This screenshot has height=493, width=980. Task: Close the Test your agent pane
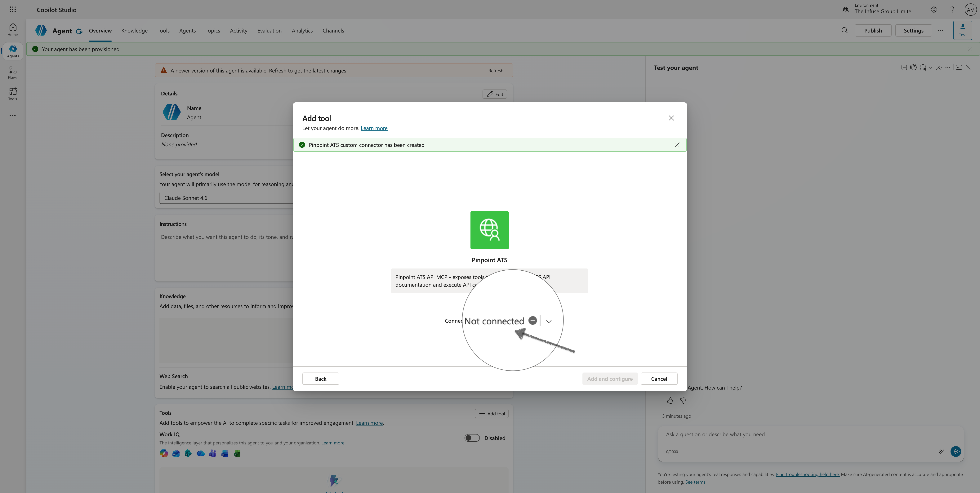968,67
